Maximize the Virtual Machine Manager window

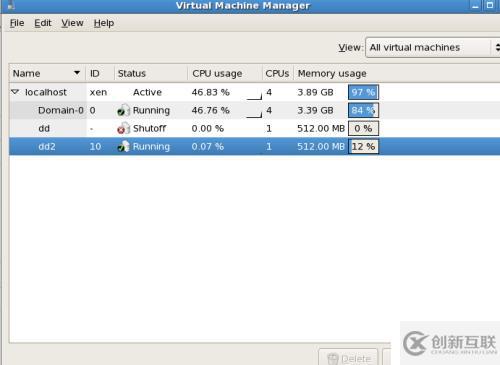pos(490,5)
